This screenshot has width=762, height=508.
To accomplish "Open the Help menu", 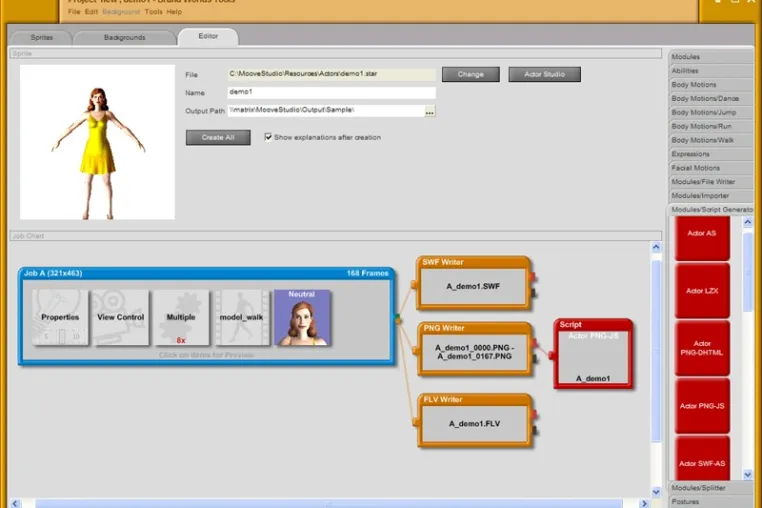I will (x=174, y=12).
